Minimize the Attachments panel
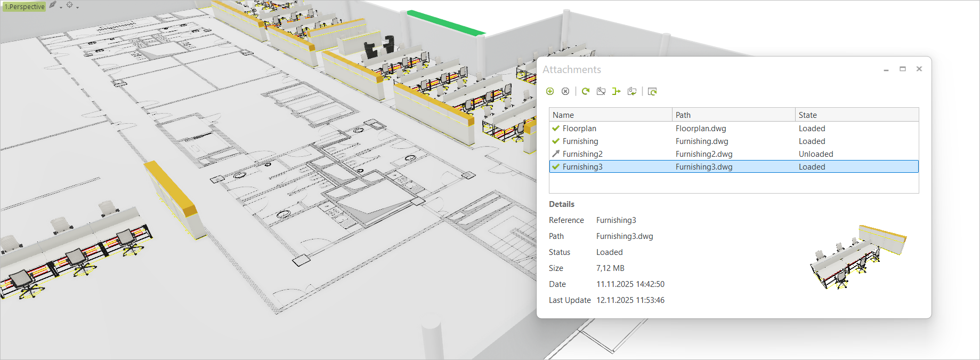The width and height of the screenshot is (980, 360). (886, 69)
